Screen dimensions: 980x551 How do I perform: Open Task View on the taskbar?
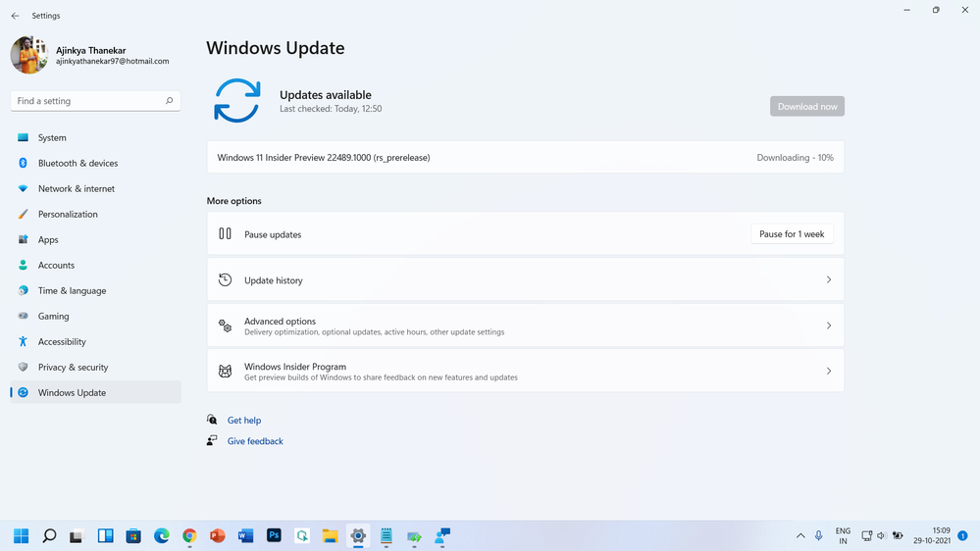coord(77,536)
